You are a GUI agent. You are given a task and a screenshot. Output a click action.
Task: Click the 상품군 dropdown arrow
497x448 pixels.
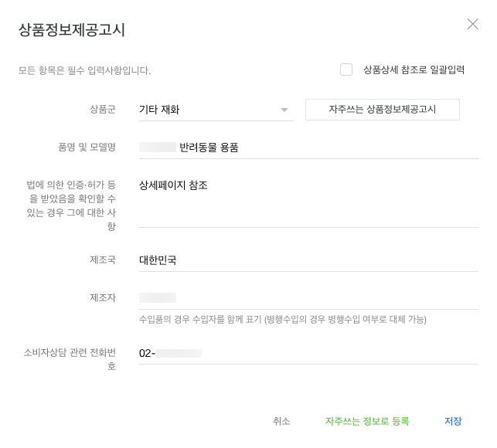pyautogui.click(x=284, y=110)
